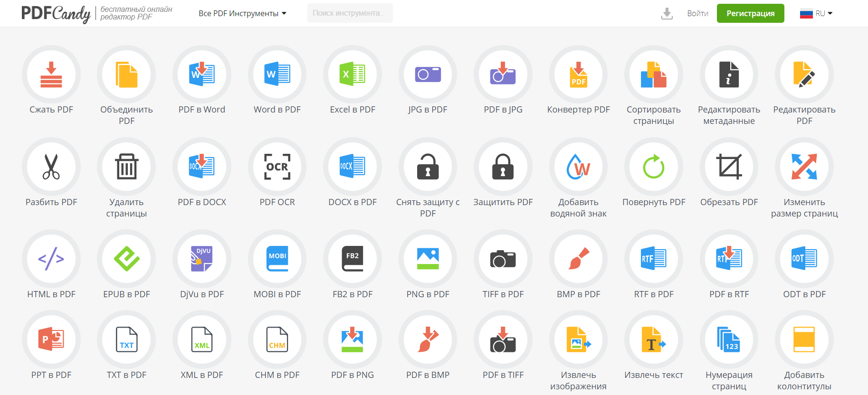Open the Сжать PDF compress tool
868x395 pixels.
point(51,75)
